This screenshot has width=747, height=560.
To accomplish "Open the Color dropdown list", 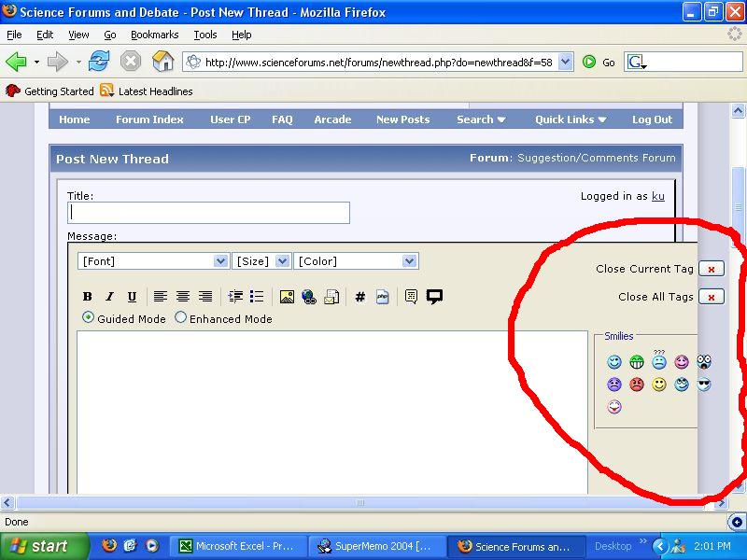I will coord(356,261).
